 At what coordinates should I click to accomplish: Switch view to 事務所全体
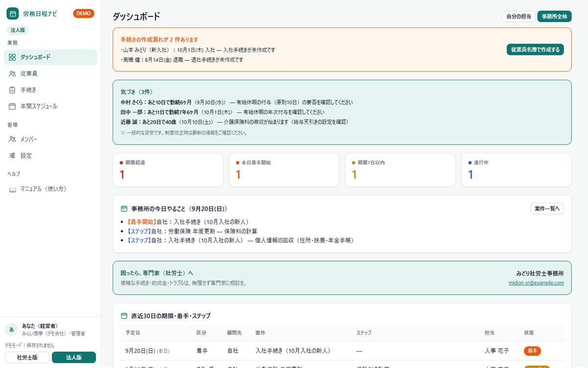click(x=555, y=16)
